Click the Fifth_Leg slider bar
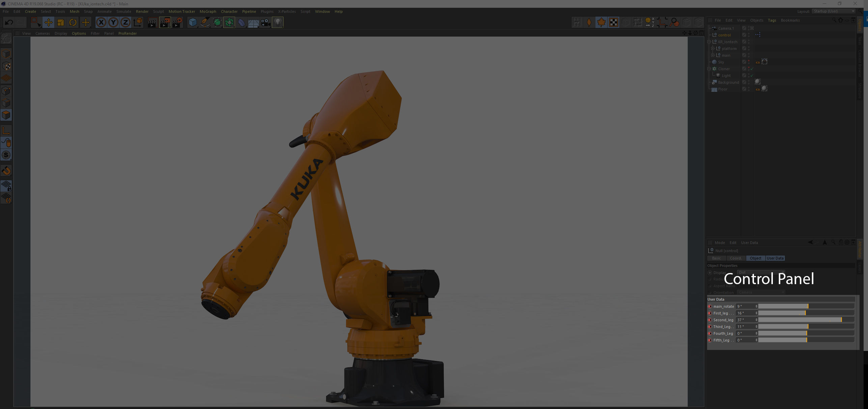This screenshot has height=409, width=868. point(806,340)
